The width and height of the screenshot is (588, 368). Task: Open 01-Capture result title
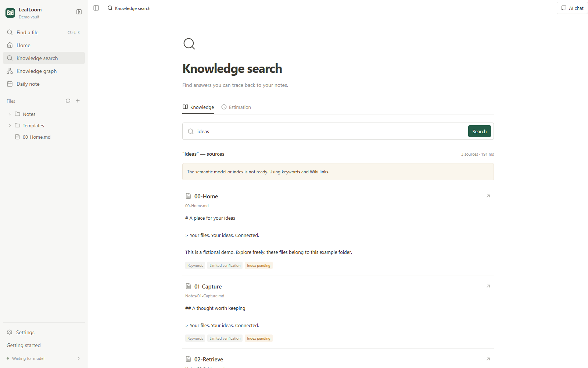click(208, 287)
